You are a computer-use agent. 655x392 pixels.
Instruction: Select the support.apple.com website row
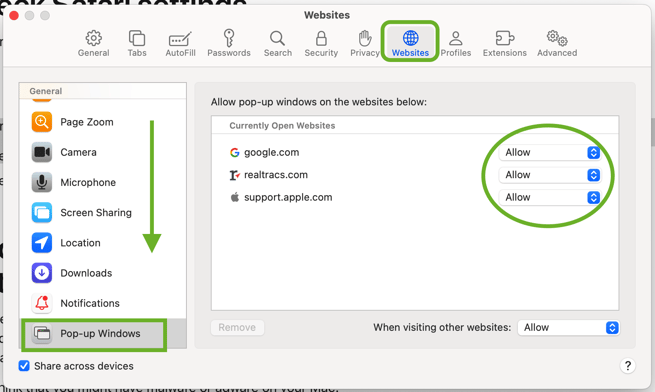415,197
